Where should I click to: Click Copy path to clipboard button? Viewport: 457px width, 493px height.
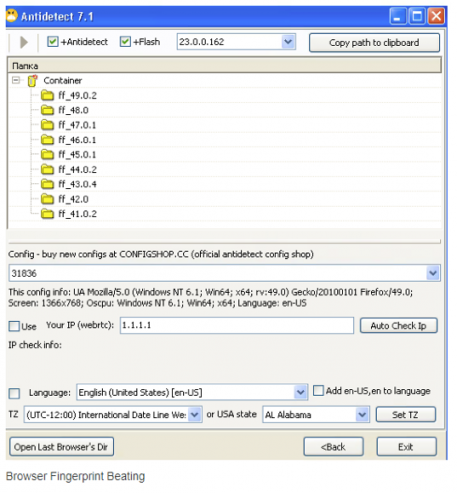tap(374, 43)
